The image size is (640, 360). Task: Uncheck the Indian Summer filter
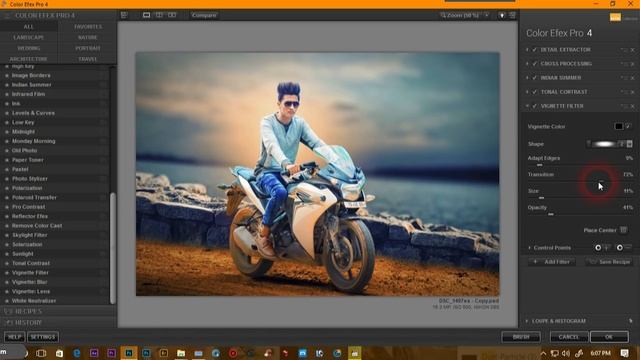(x=535, y=78)
